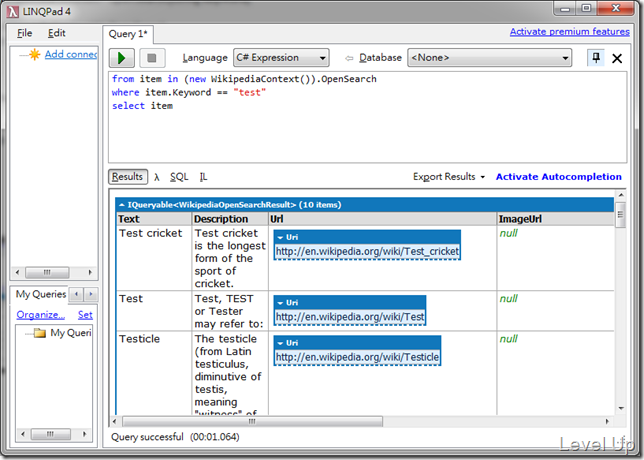Select the My Queries panel tab

41,294
